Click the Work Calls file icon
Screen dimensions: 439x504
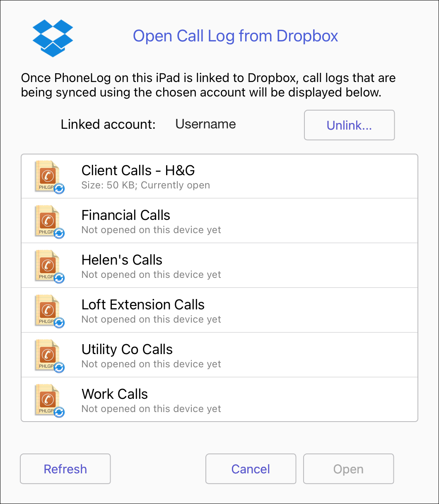[50, 400]
